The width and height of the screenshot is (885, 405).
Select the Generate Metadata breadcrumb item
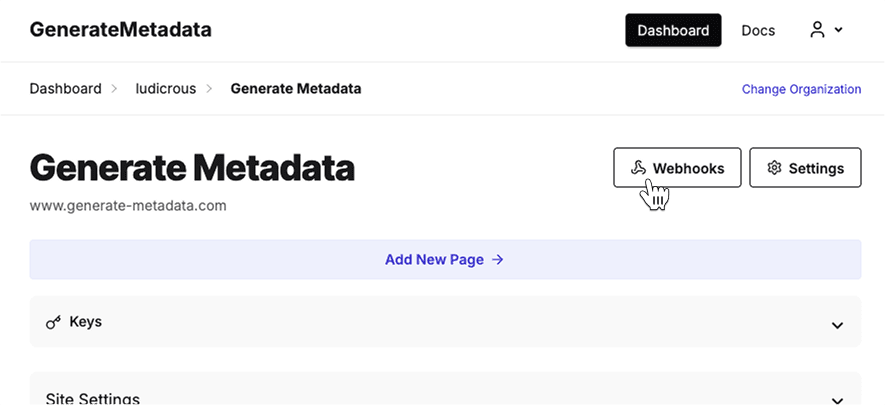click(x=296, y=89)
